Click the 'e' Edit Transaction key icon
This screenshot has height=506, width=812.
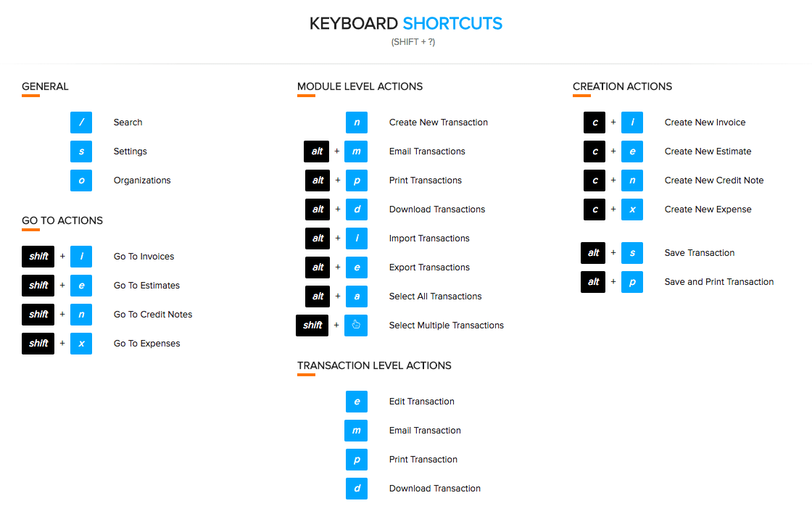click(356, 401)
